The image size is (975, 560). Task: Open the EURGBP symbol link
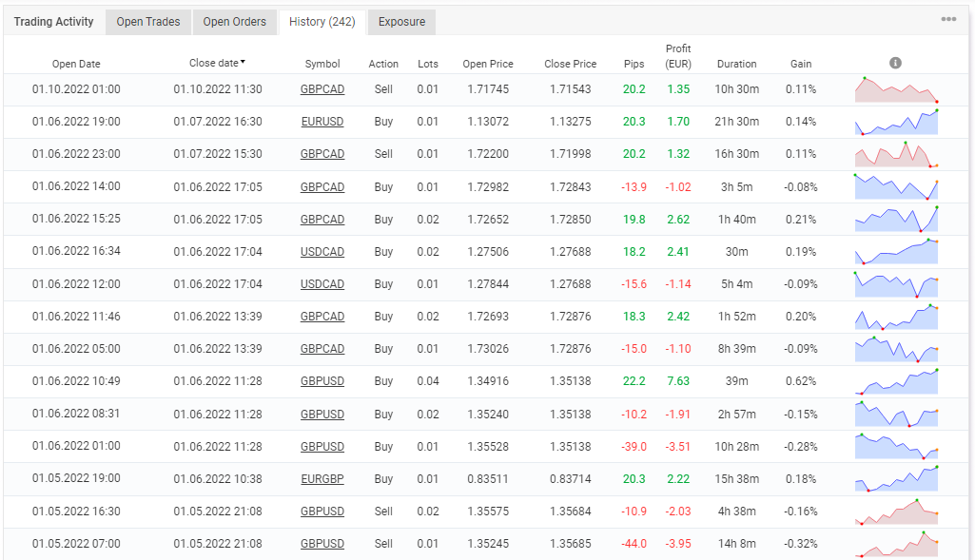coord(322,479)
